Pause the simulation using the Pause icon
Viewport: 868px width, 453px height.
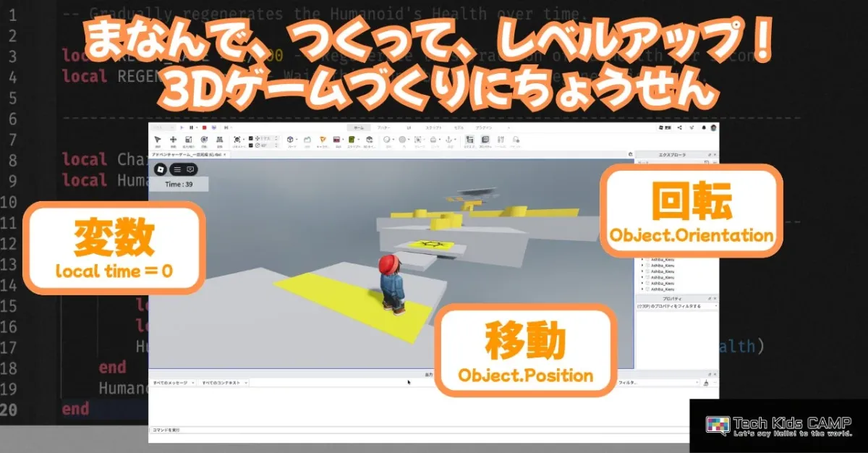pos(192,127)
